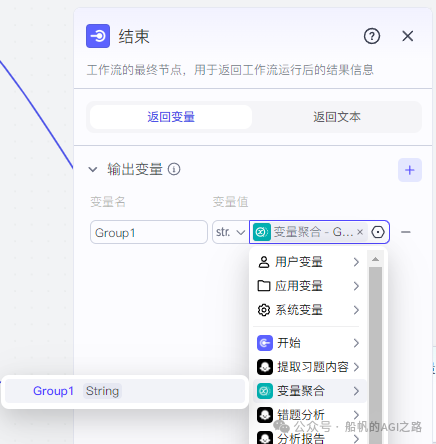
Task: Open the 应用变量 submenu
Action: pyautogui.click(x=309, y=286)
